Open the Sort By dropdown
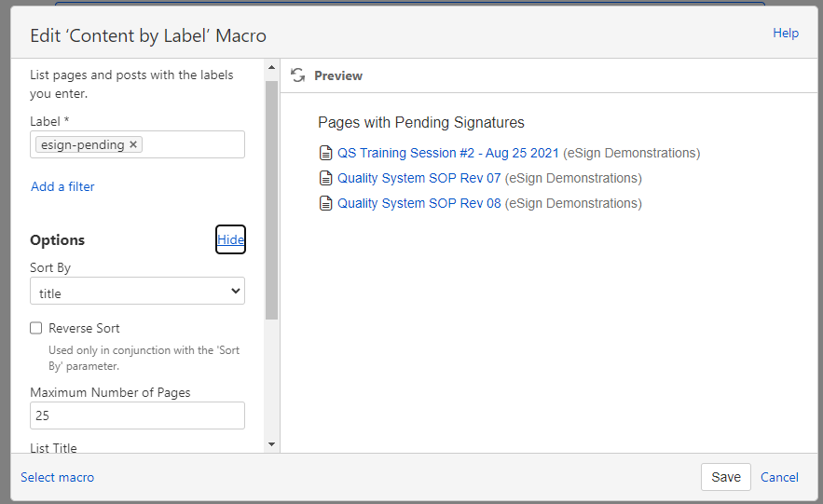 pos(137,293)
